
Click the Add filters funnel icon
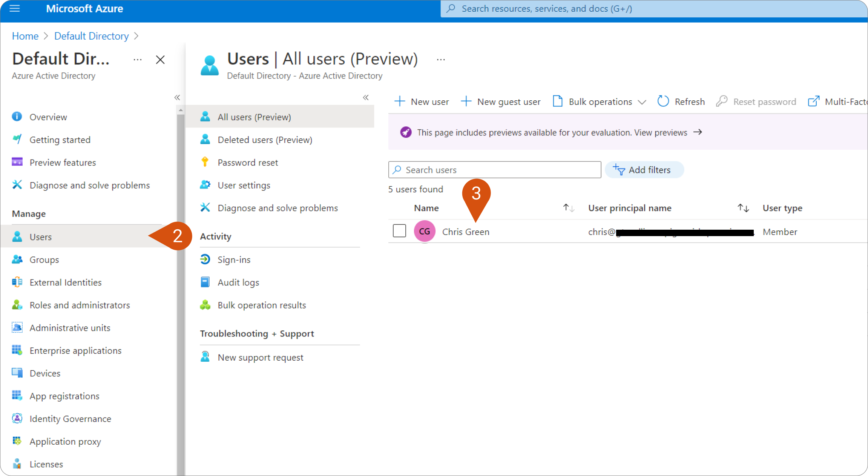619,170
